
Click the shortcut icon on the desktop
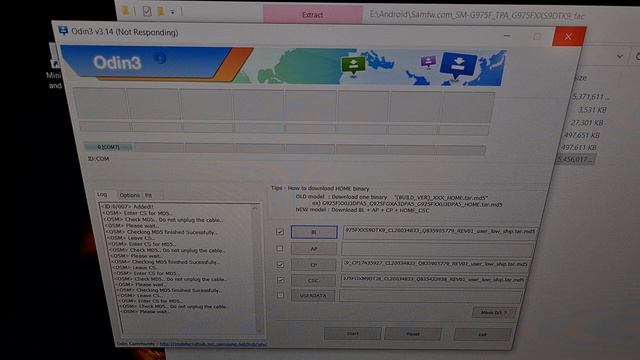[54, 64]
